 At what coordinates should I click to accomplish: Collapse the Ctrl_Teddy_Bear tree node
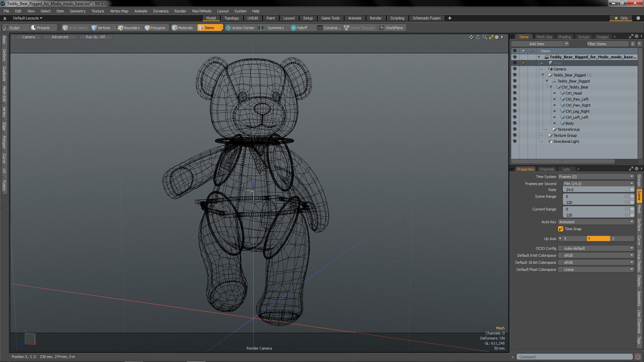point(551,87)
